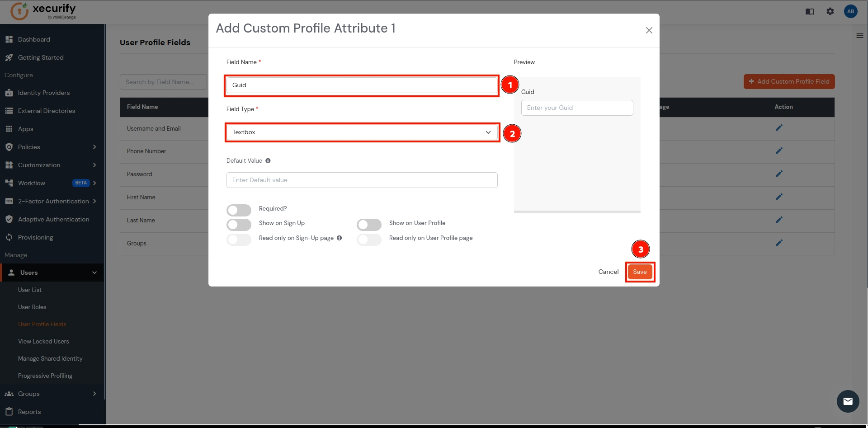Enable the Required? toggle

239,210
